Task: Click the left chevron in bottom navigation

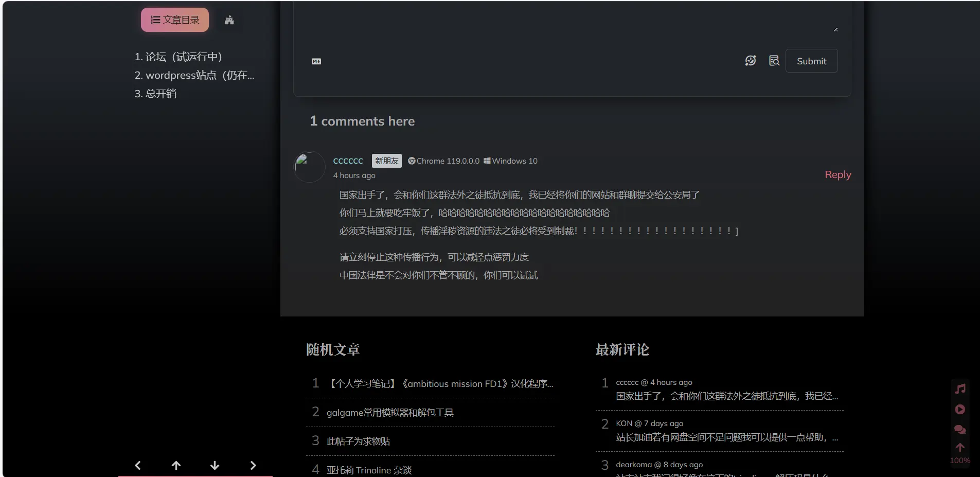Action: tap(137, 466)
